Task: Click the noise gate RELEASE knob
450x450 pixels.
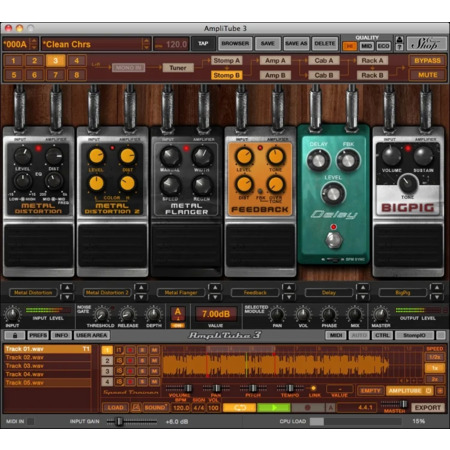Action: tap(127, 314)
